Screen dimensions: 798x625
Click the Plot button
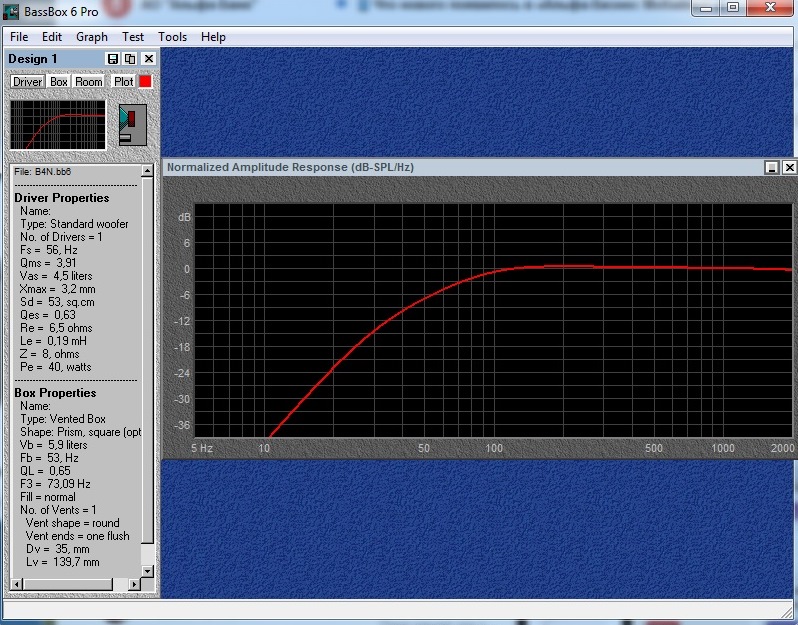(x=123, y=81)
